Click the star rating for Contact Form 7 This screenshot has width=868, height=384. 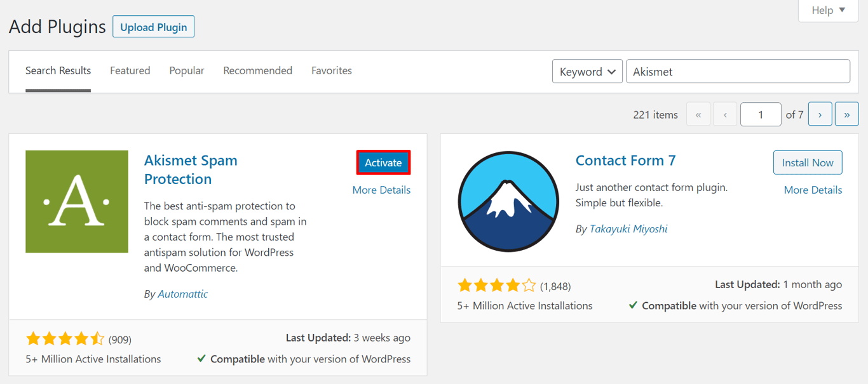pyautogui.click(x=497, y=285)
